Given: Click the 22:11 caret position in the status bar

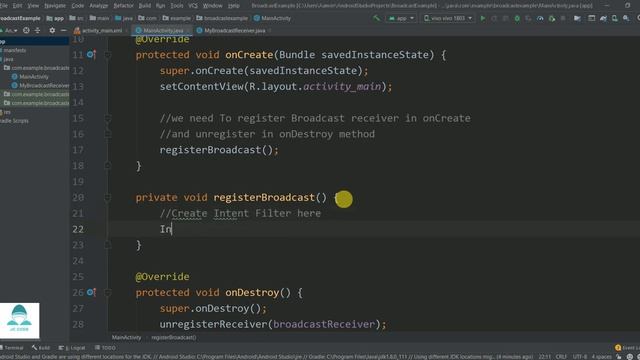Looking at the screenshot, I should coord(544,357).
